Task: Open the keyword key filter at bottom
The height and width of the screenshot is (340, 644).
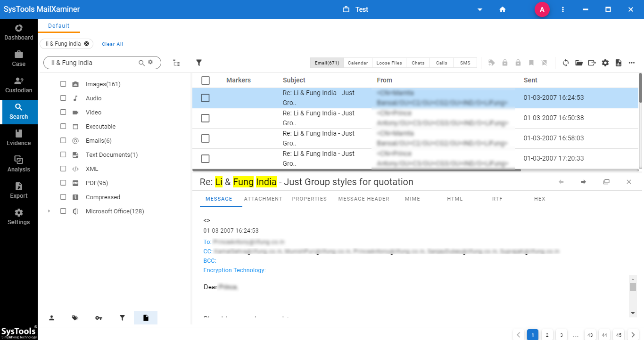Action: [x=99, y=318]
